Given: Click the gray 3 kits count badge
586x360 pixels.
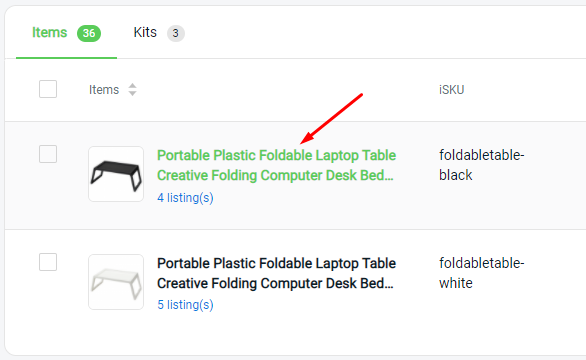Looking at the screenshot, I should coord(176,33).
